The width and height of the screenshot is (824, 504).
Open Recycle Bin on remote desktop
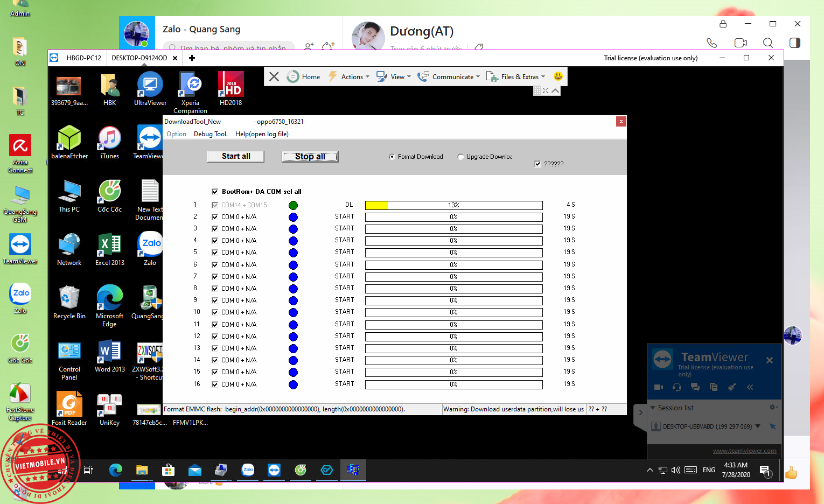pos(69,302)
